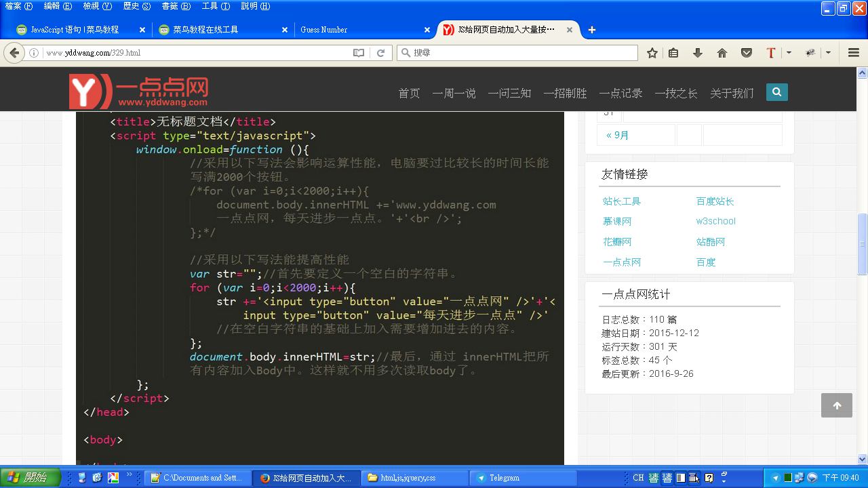Open 站长工具 friend link
The width and height of the screenshot is (868, 488).
(622, 201)
